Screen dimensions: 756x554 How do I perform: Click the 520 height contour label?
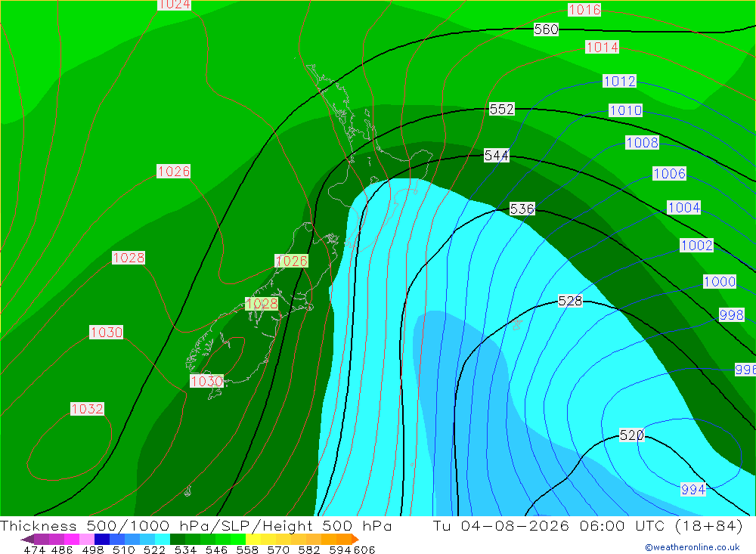pos(631,435)
